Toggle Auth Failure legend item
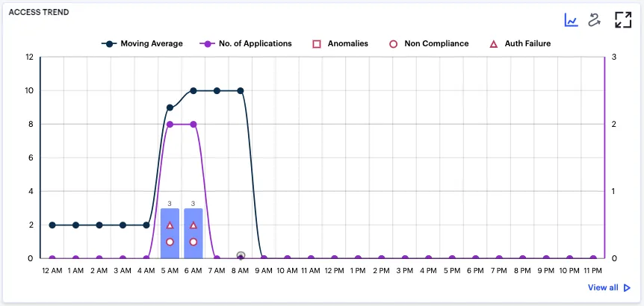Image resolution: width=644 pixels, height=306 pixels. 520,43
